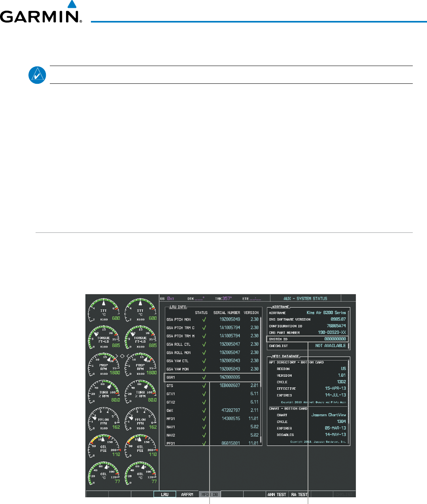The height and width of the screenshot is (504, 427).
Task: Click the APT DIRECTORY - BOTTOM CARD heading
Action: click(x=296, y=362)
